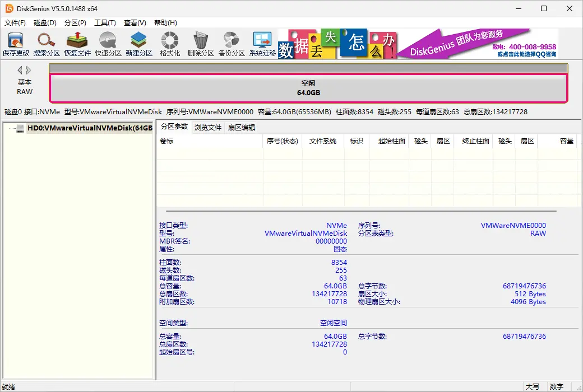Click the 数字 indicator in status bar

click(x=557, y=387)
